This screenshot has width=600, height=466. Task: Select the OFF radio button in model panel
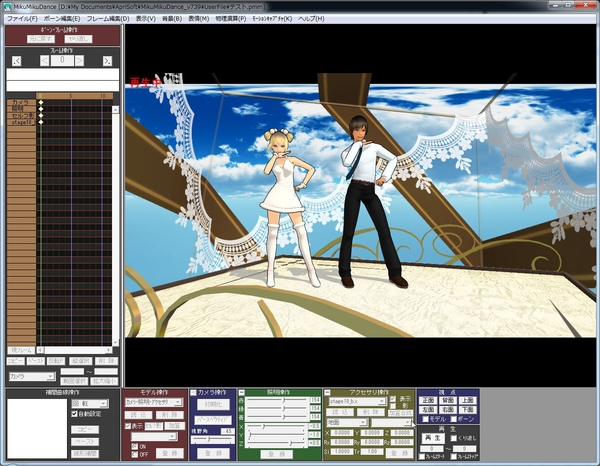134,454
